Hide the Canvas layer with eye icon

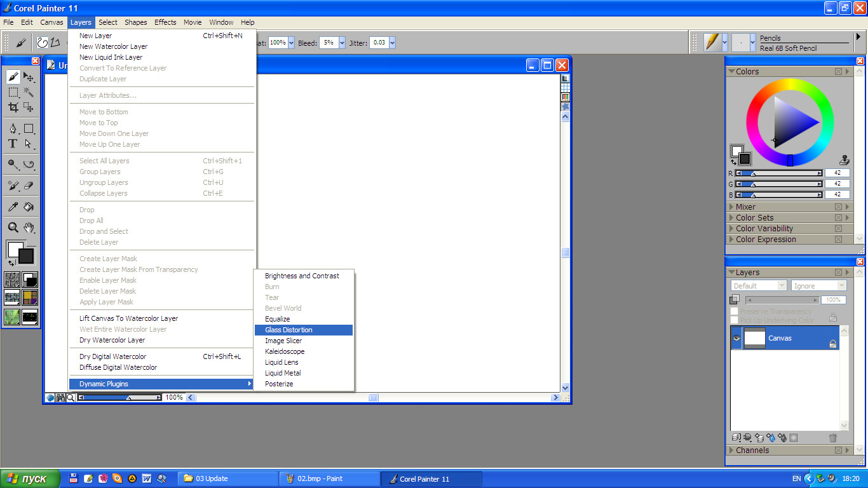pyautogui.click(x=736, y=338)
